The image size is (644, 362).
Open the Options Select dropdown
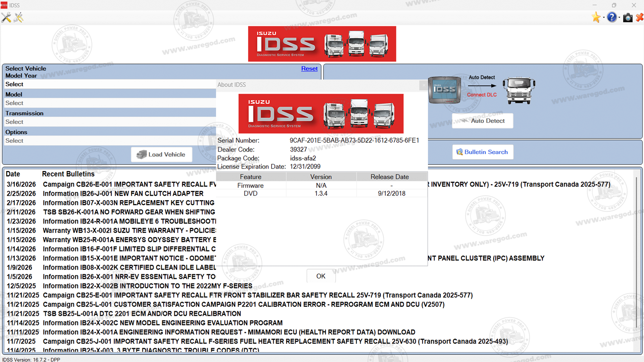point(110,140)
